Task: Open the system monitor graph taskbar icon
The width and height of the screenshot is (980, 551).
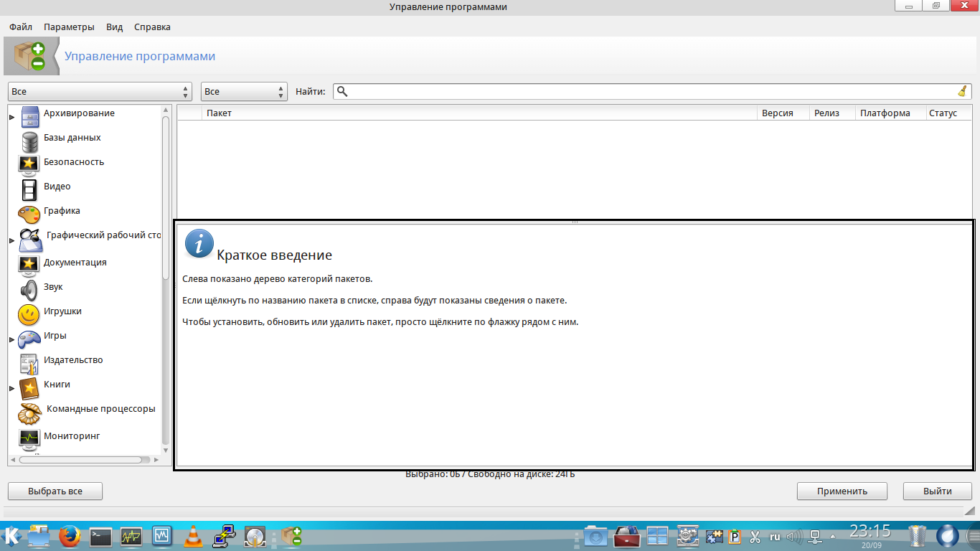Action: click(x=131, y=536)
